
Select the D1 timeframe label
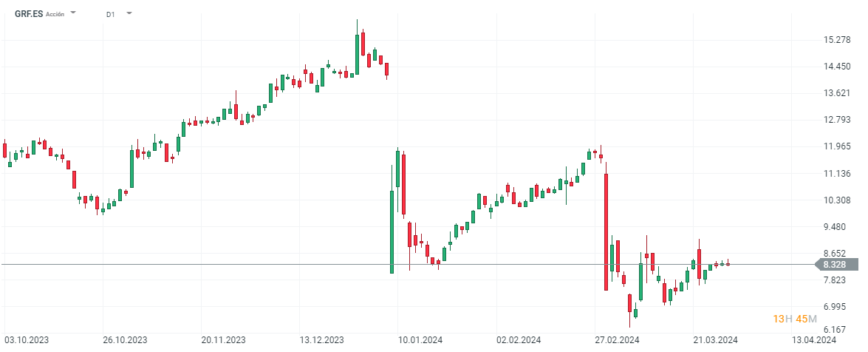pos(110,14)
